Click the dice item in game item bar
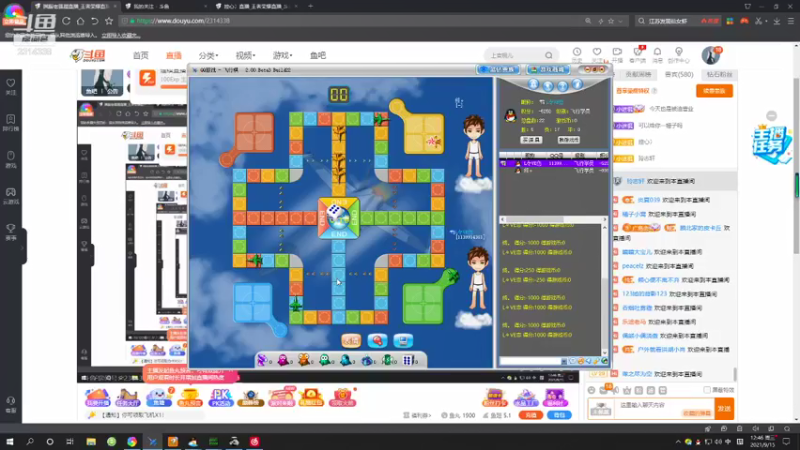This screenshot has width=800, height=450. pos(408,360)
